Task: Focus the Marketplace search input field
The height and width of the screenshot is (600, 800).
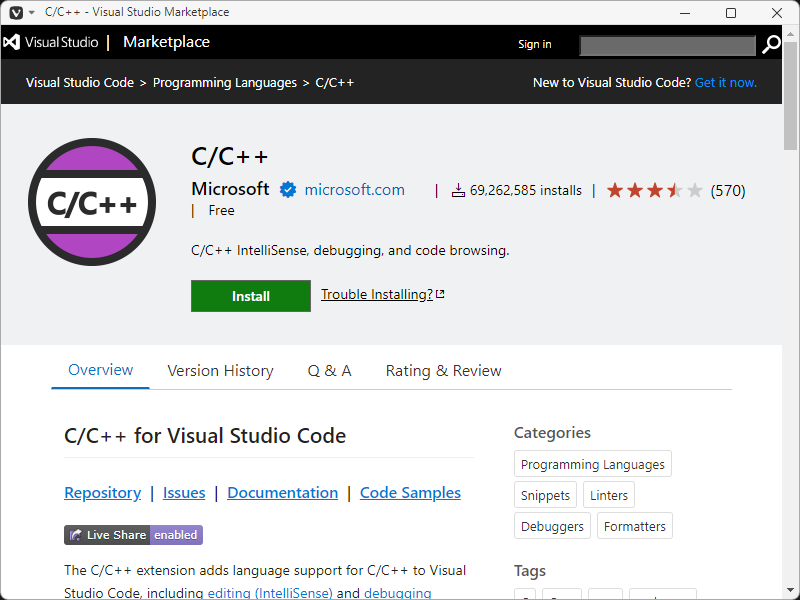Action: [667, 45]
